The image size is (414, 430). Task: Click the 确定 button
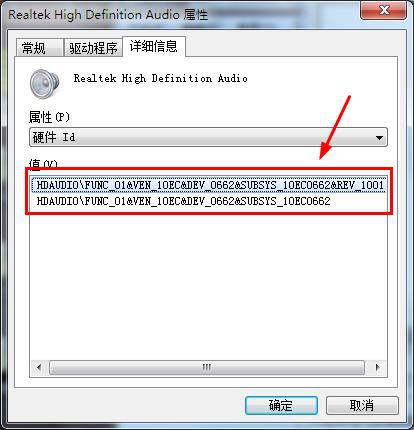[281, 405]
